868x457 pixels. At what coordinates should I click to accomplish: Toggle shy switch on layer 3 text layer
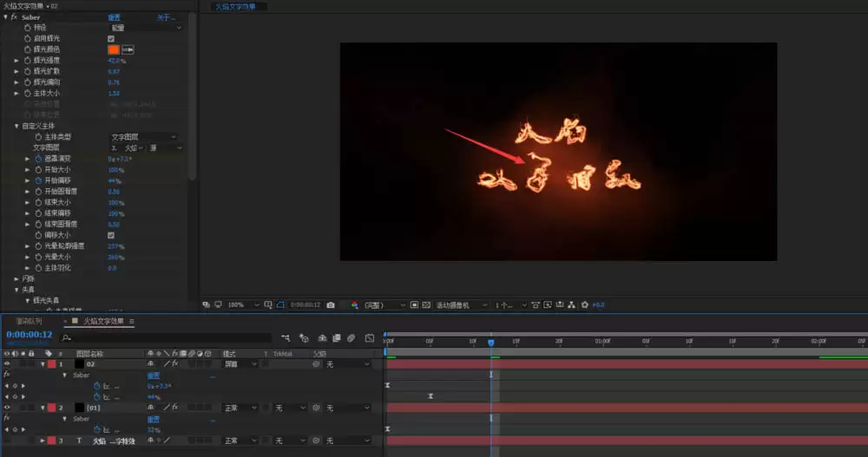coord(150,441)
